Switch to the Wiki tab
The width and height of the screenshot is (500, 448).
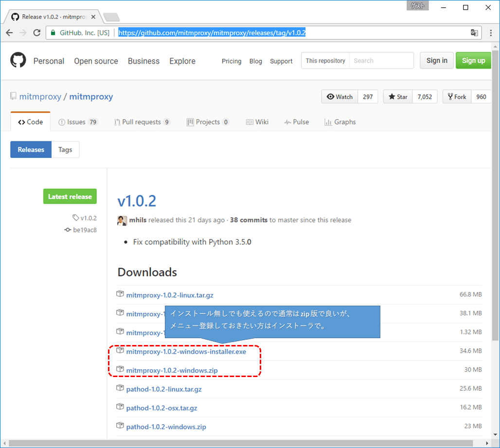pyautogui.click(x=257, y=122)
